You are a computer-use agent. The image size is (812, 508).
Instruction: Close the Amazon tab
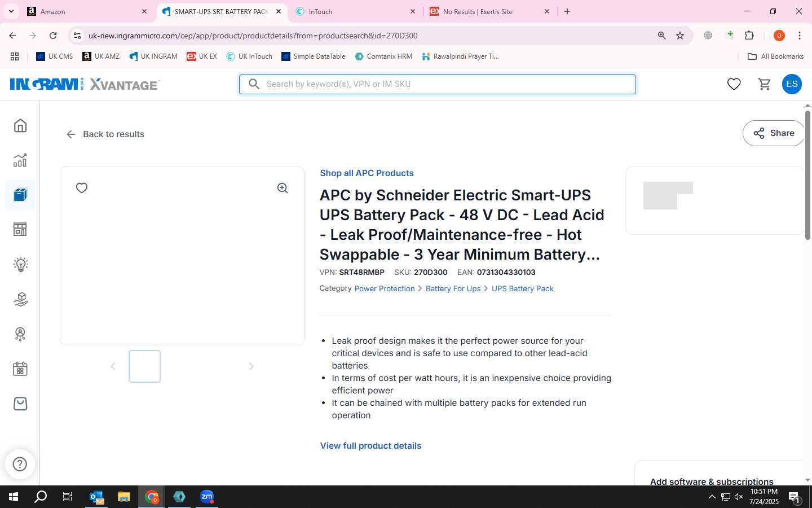coord(144,11)
